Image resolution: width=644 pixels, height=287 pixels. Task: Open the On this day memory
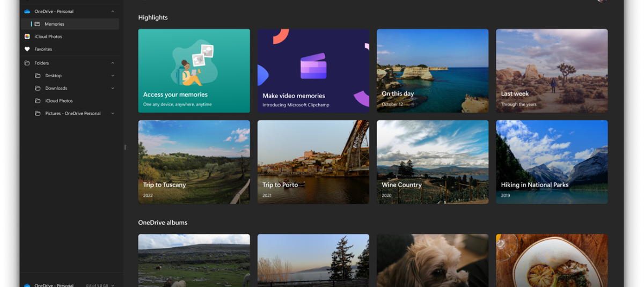[433, 71]
